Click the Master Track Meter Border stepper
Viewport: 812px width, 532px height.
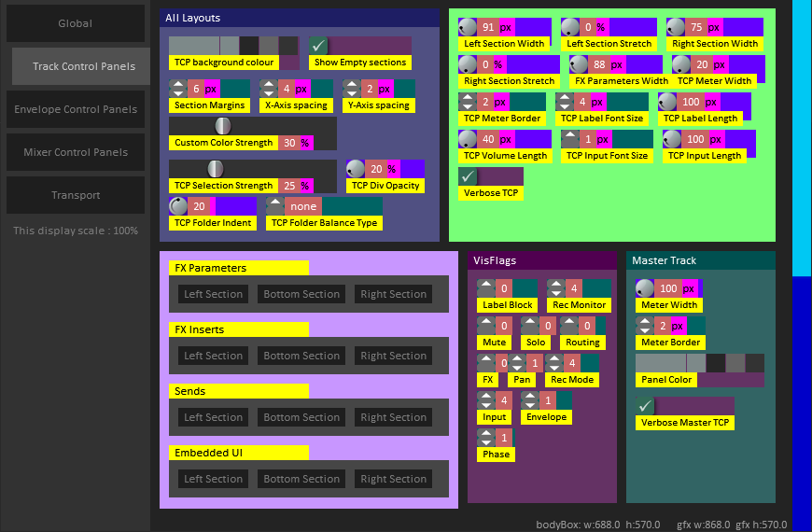coord(645,326)
